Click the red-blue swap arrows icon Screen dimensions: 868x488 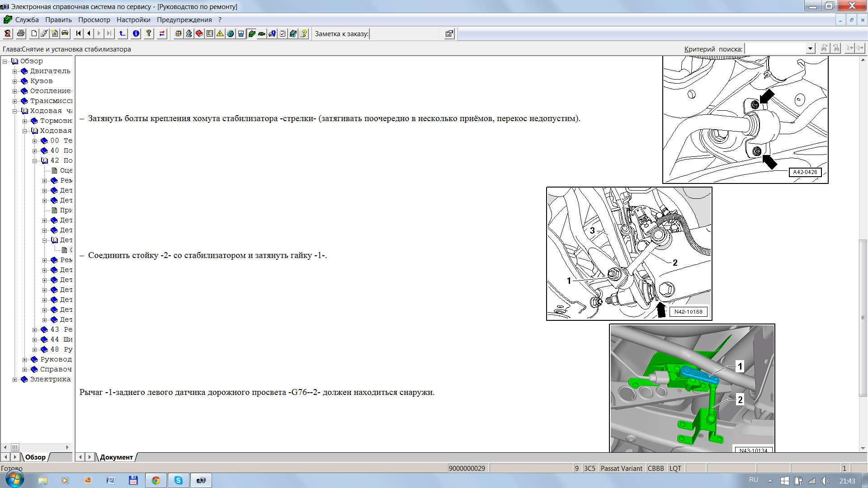click(x=162, y=34)
